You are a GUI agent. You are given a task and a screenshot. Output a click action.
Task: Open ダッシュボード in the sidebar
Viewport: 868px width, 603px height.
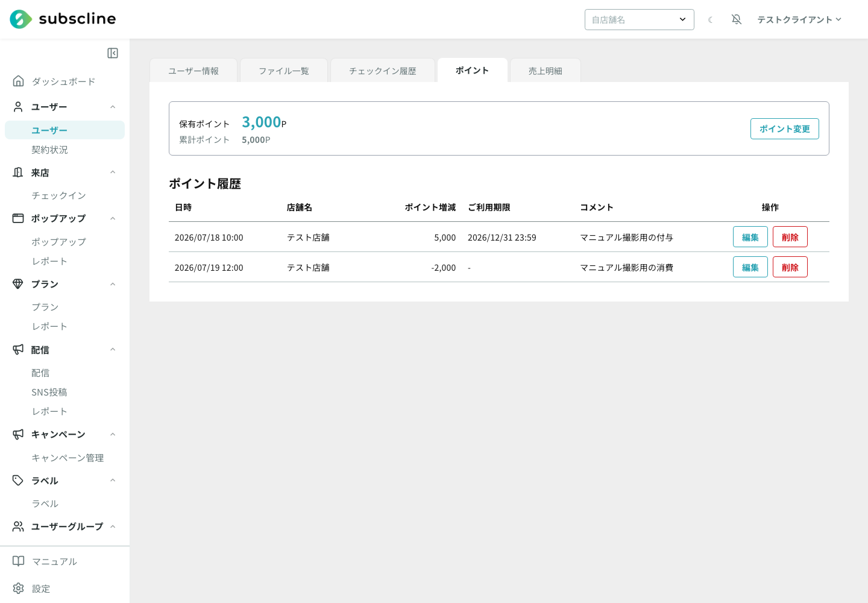click(64, 81)
